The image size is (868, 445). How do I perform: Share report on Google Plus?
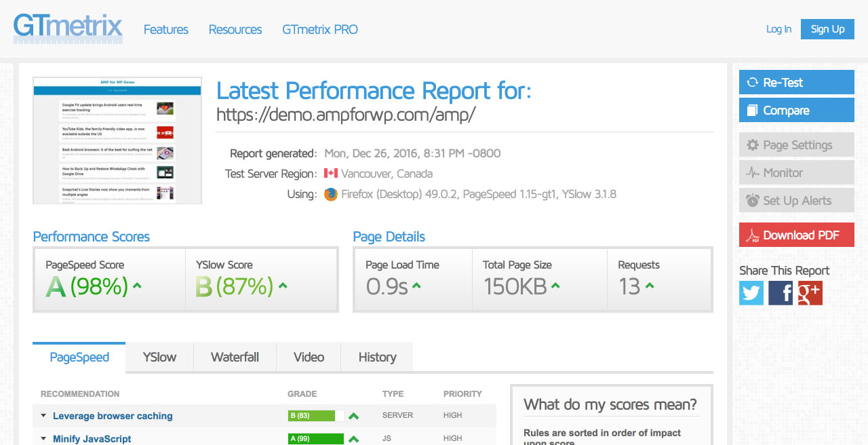tap(810, 293)
